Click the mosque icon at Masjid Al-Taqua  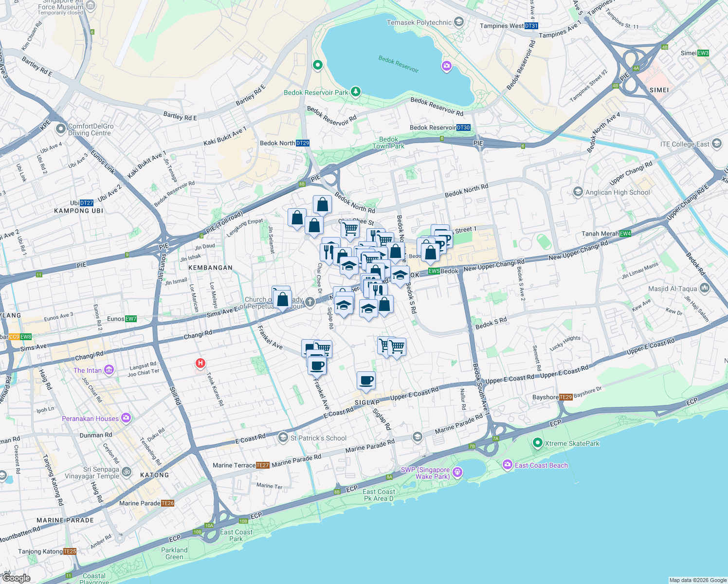click(x=705, y=287)
